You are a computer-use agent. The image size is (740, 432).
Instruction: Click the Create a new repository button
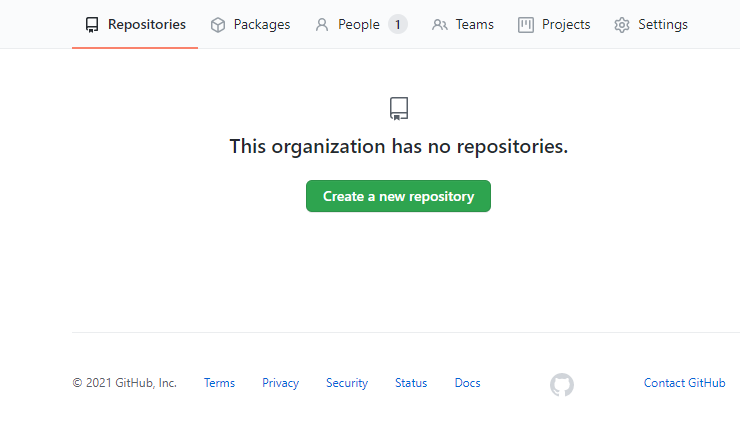click(398, 196)
